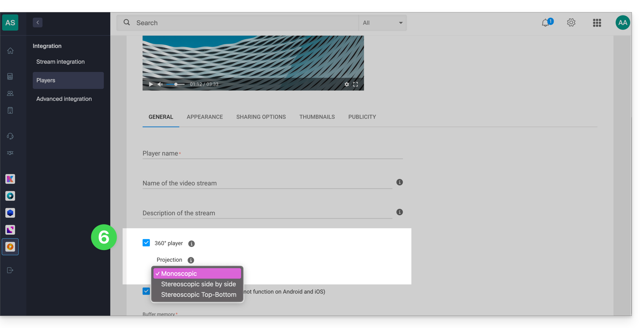This screenshot has width=644, height=328.
Task: Choose Stereoscopic Top-Bottom projection
Action: tap(198, 294)
